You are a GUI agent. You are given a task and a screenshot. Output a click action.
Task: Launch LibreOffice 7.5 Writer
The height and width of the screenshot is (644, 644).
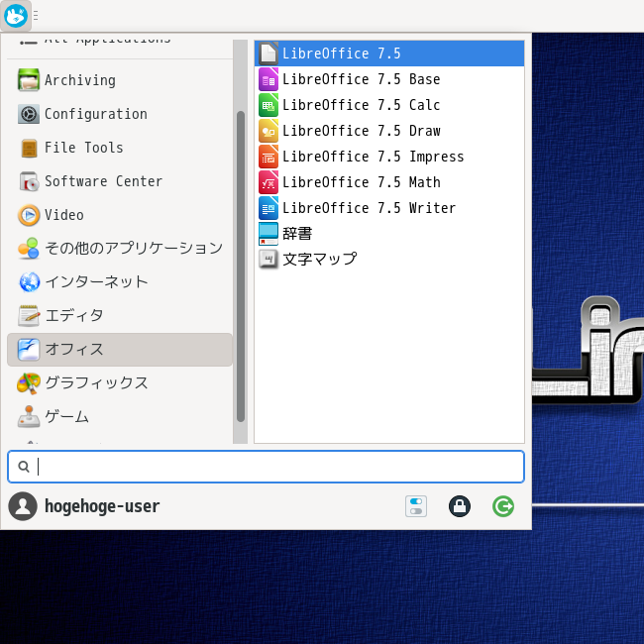(x=389, y=208)
